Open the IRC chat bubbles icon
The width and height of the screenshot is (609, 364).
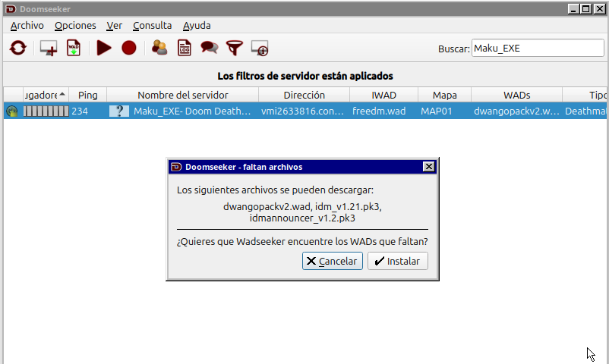point(210,48)
